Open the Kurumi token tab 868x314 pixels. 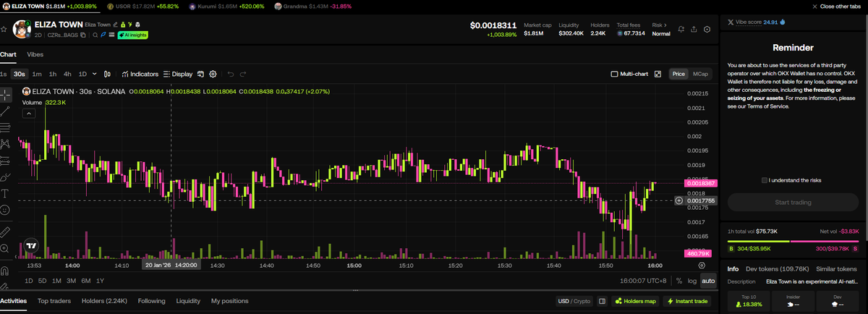click(x=227, y=6)
